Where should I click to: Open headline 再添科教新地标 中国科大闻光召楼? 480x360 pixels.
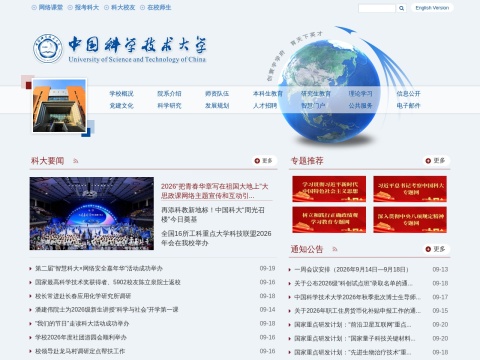pyautogui.click(x=213, y=215)
